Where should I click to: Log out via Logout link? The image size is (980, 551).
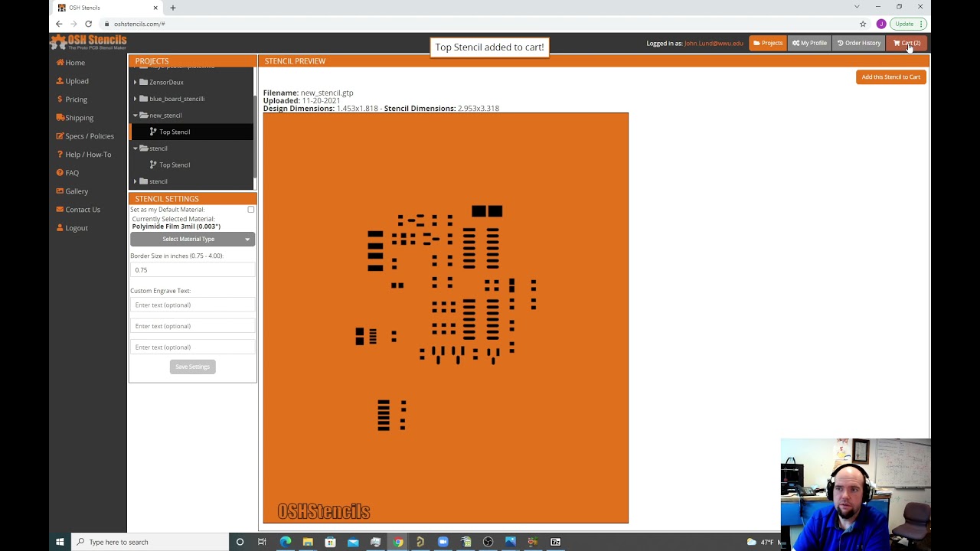pyautogui.click(x=72, y=228)
